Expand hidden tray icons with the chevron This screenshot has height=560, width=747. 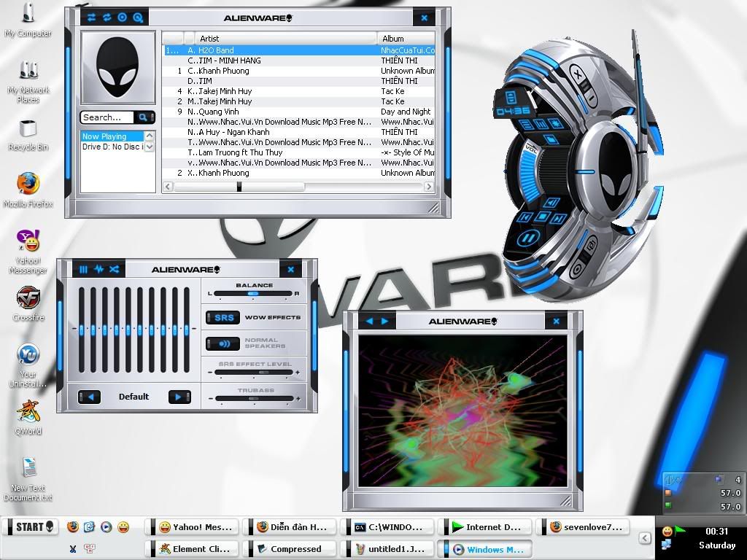645,538
